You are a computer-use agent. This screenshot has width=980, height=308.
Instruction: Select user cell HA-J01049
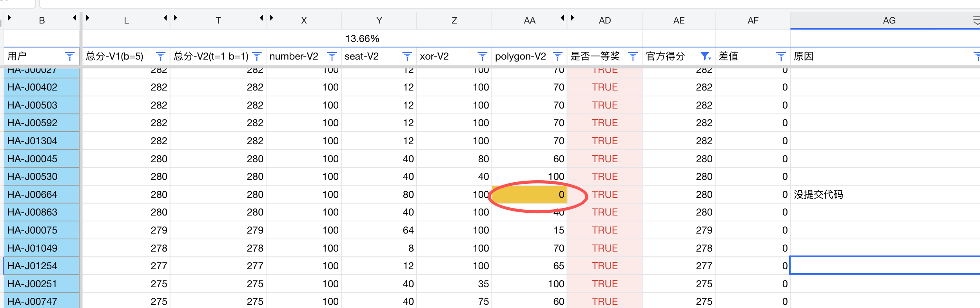tap(42, 248)
